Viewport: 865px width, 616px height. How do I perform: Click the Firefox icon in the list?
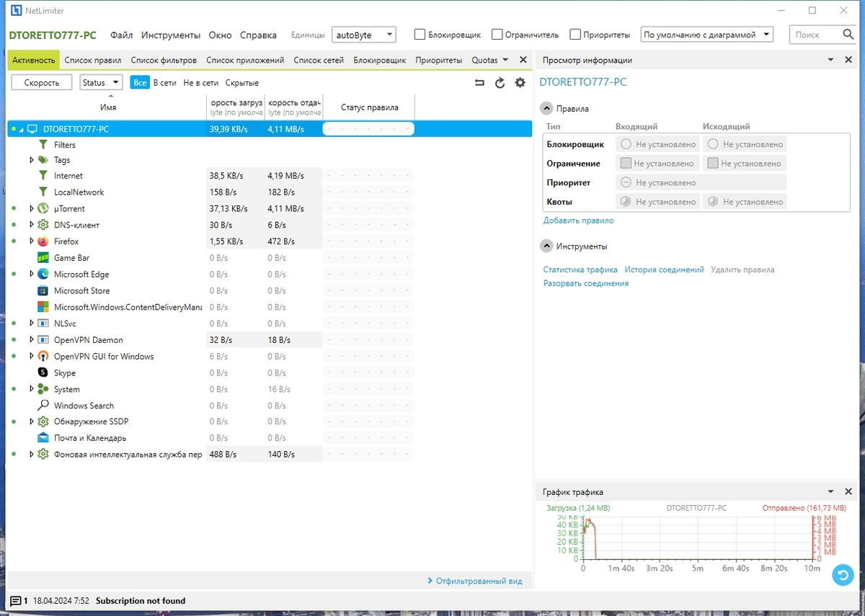click(x=43, y=241)
